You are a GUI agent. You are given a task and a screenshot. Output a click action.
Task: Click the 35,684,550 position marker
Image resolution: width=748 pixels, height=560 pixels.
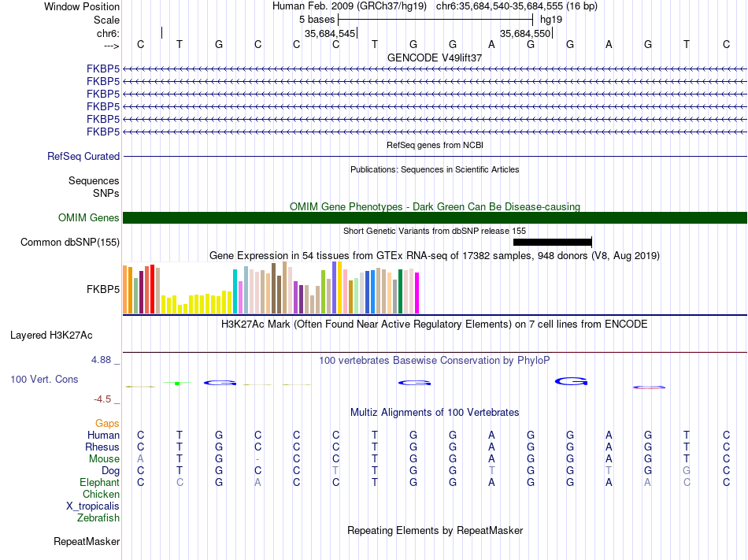pyautogui.click(x=525, y=33)
